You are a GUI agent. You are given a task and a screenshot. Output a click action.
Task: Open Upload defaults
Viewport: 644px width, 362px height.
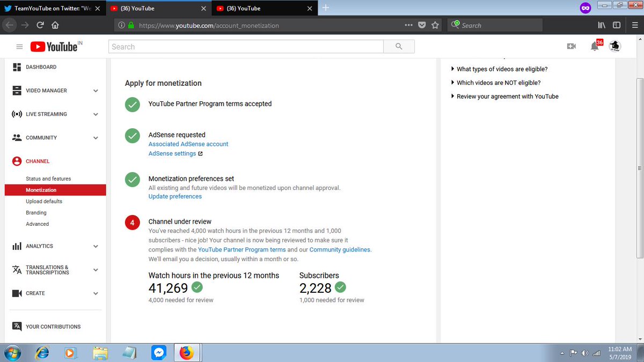click(44, 201)
